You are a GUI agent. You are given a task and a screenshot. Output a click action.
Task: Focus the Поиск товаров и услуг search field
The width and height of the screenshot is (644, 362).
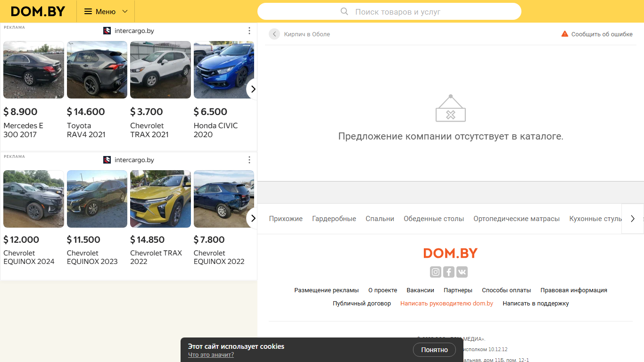[x=389, y=11]
